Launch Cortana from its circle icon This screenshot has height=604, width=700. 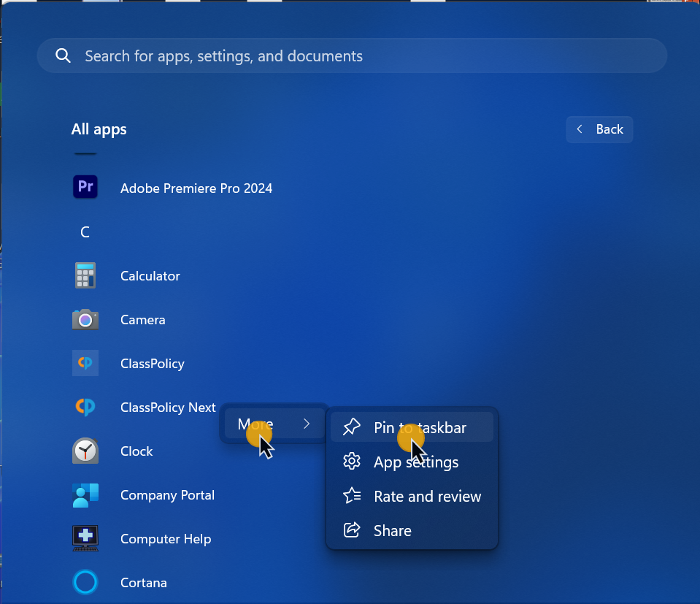pyautogui.click(x=85, y=582)
